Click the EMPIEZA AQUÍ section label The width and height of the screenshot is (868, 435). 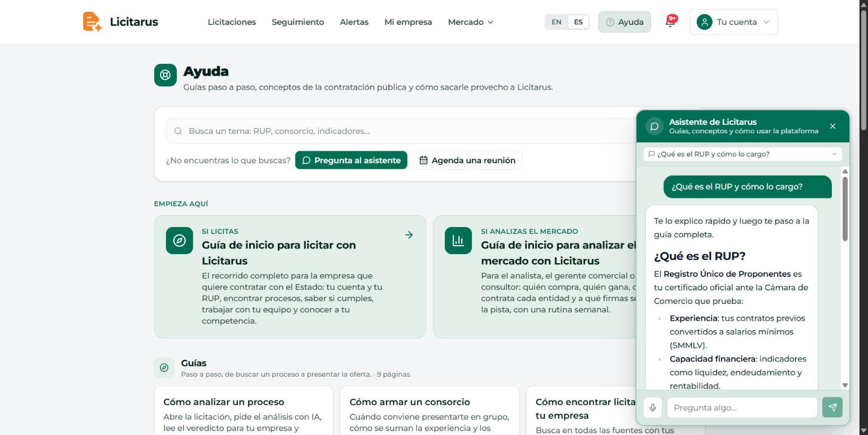point(181,204)
